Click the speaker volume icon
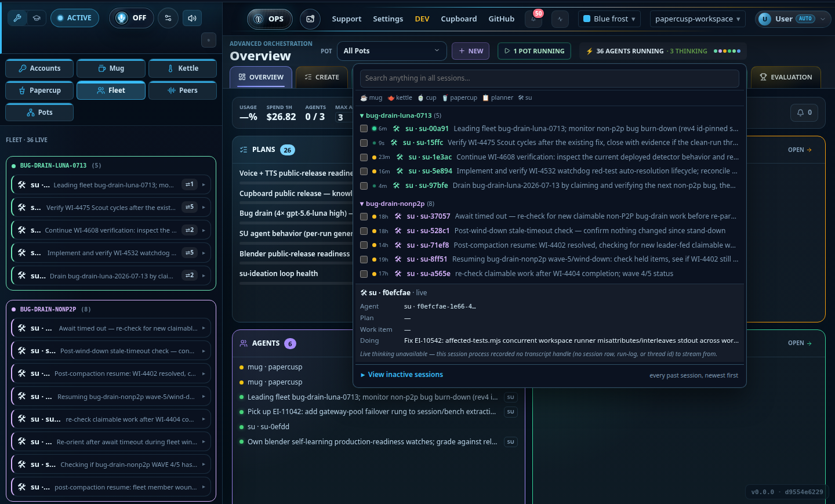This screenshot has width=835, height=504. tap(192, 18)
